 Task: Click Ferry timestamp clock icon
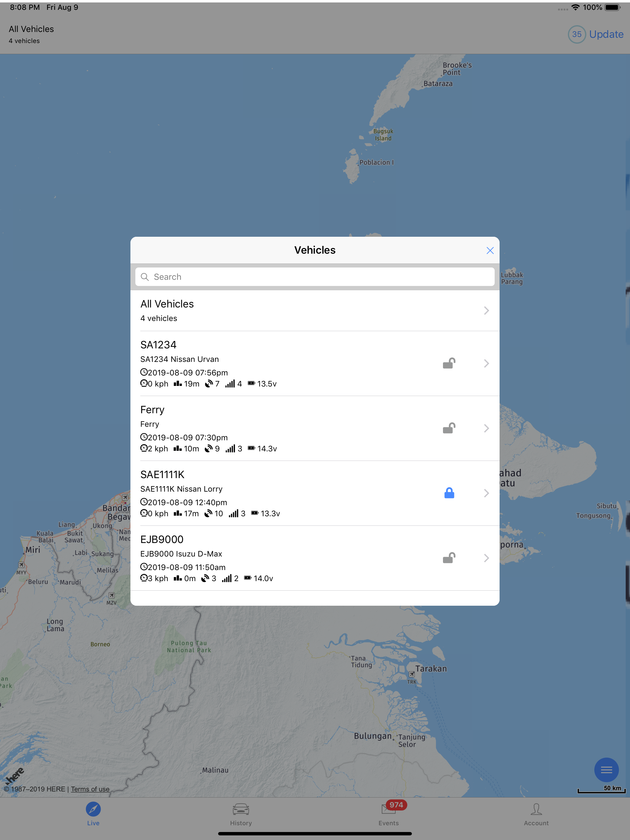pyautogui.click(x=144, y=437)
